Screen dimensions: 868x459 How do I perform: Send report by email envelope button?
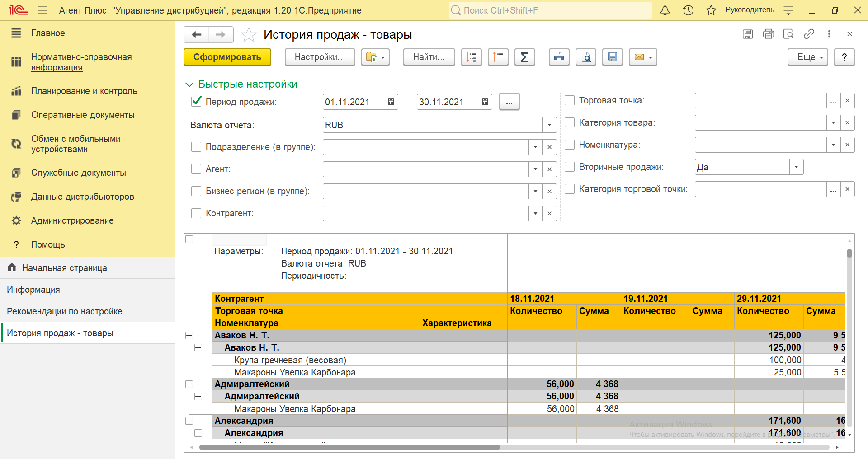tap(643, 57)
